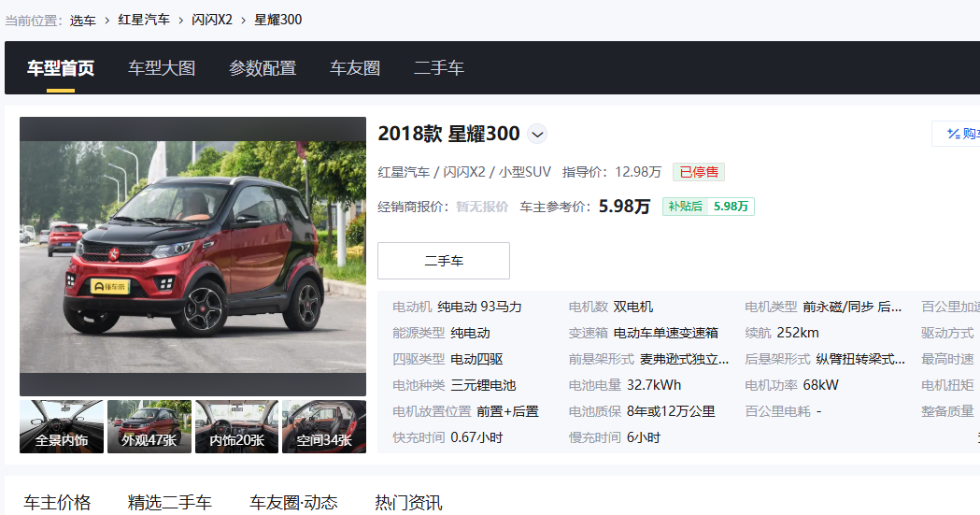Click the 选车 breadcrumb link
980x515 pixels.
82,20
